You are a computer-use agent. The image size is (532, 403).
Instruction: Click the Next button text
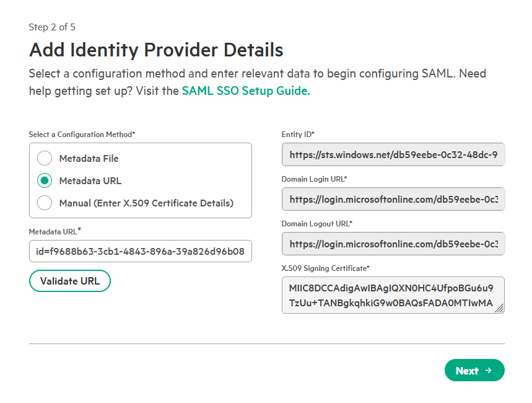click(x=467, y=371)
